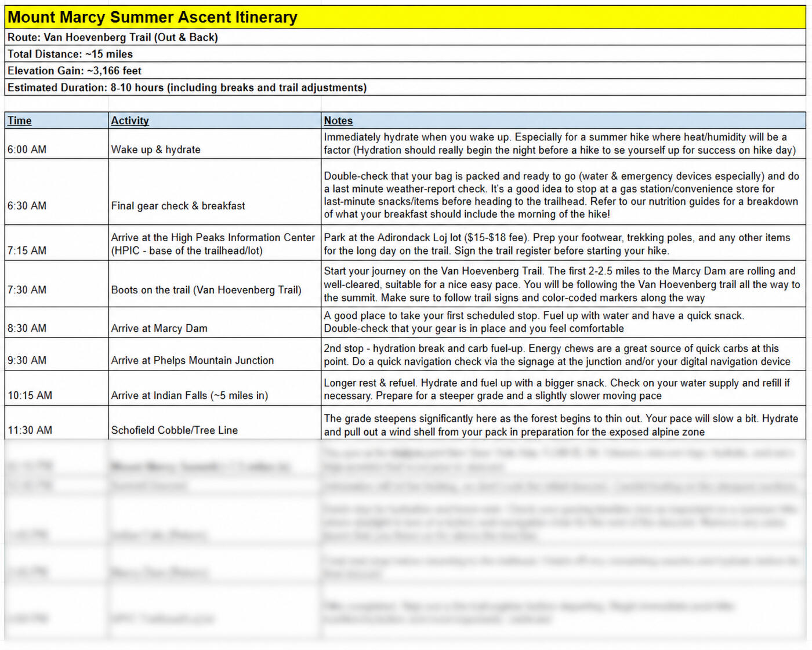Click the Arrive at High Peaks Information Center cell
The height and width of the screenshot is (650, 812).
tap(215, 243)
